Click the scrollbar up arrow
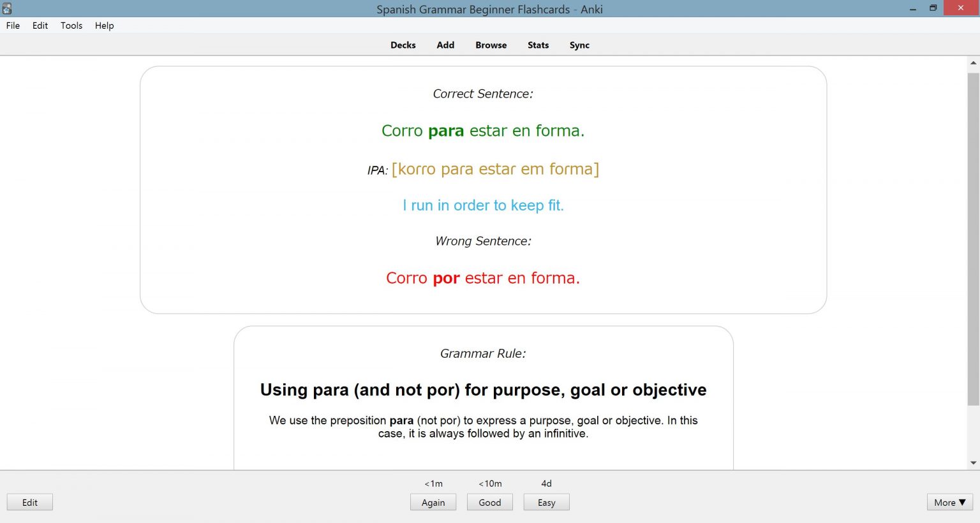 click(x=974, y=62)
